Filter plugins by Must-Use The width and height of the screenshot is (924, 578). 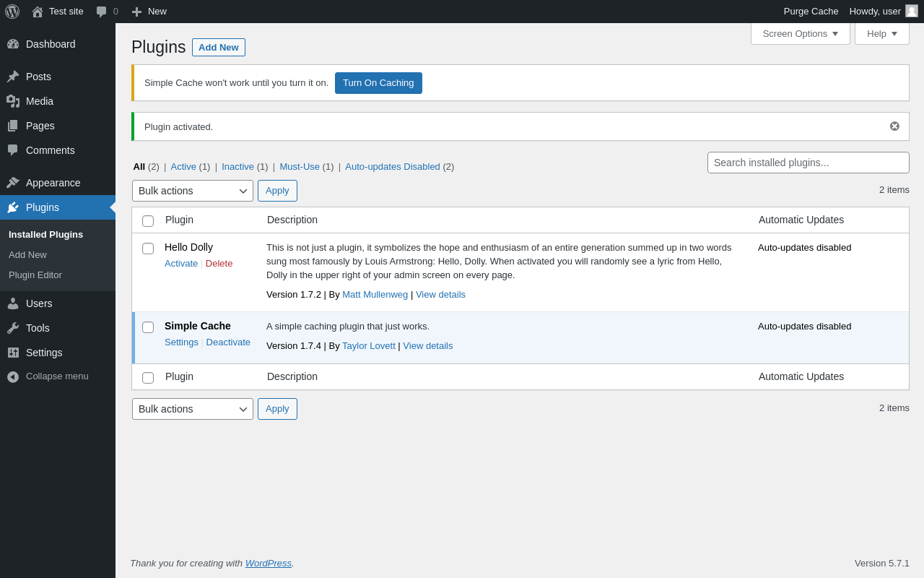(300, 167)
